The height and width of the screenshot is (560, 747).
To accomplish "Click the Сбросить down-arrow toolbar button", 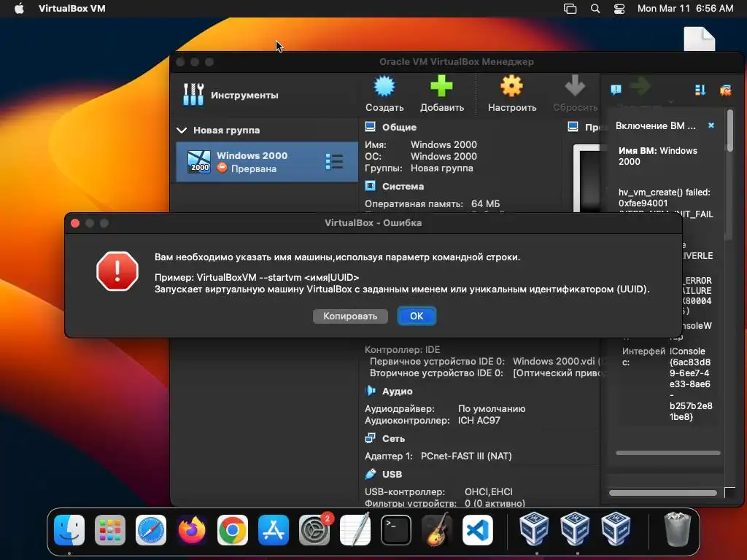I will coord(575,94).
